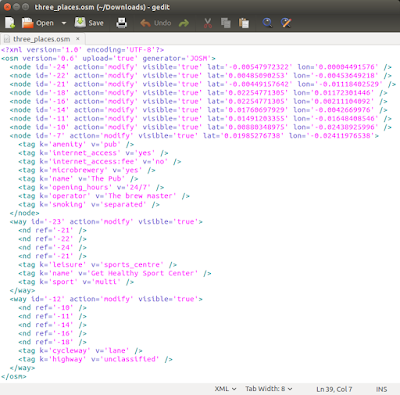The image size is (400, 395).
Task: Click the way id='-12' line
Action: click(x=106, y=299)
